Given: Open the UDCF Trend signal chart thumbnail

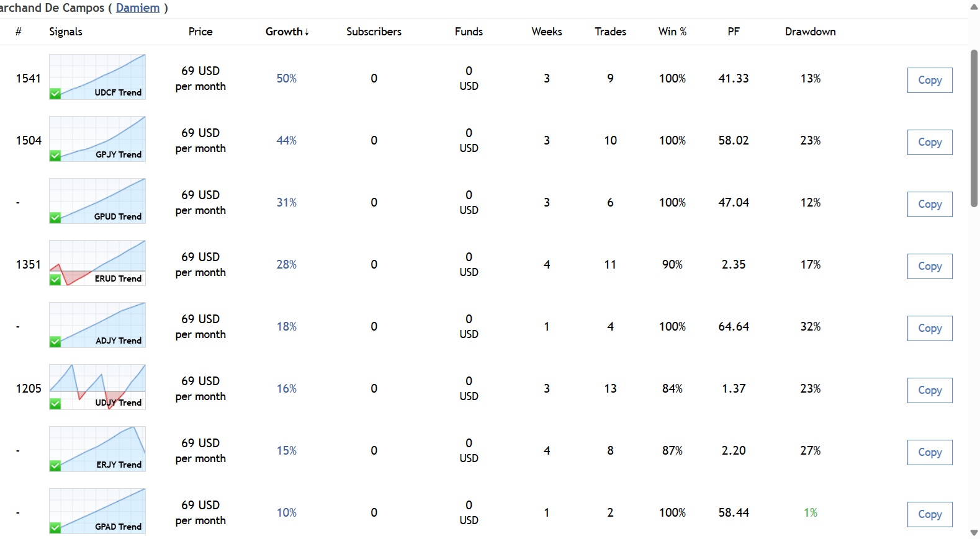Looking at the screenshot, I should pos(97,77).
